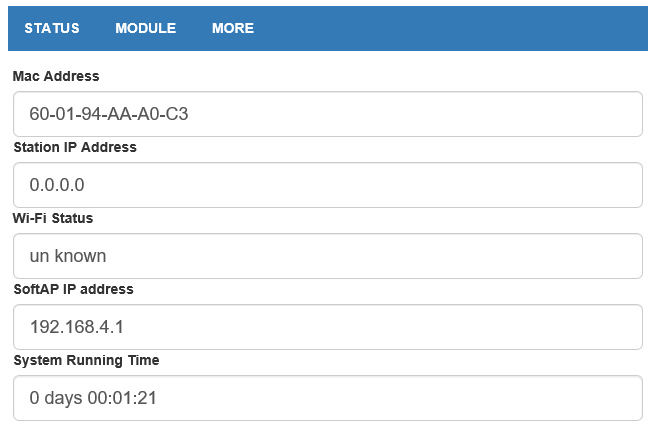The height and width of the screenshot is (426, 656).
Task: Click the "System Running Time" label
Action: coord(86,360)
